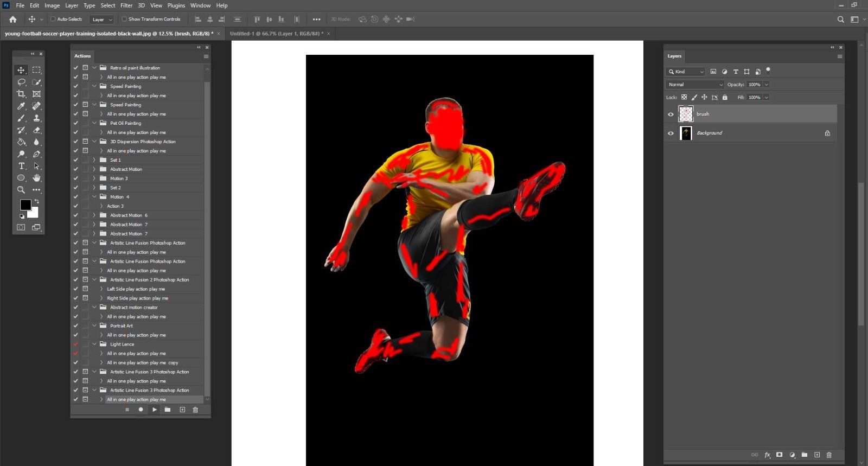868x466 pixels.
Task: Click brush layer thumbnail
Action: (x=686, y=114)
